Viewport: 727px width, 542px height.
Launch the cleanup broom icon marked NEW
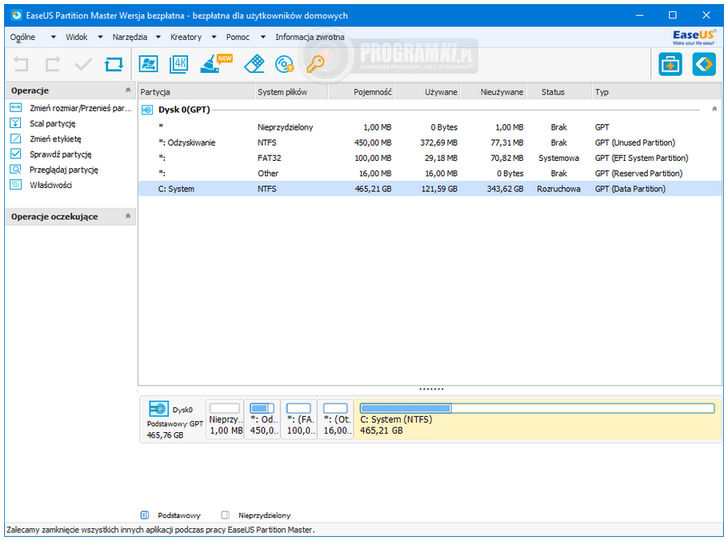(x=216, y=64)
